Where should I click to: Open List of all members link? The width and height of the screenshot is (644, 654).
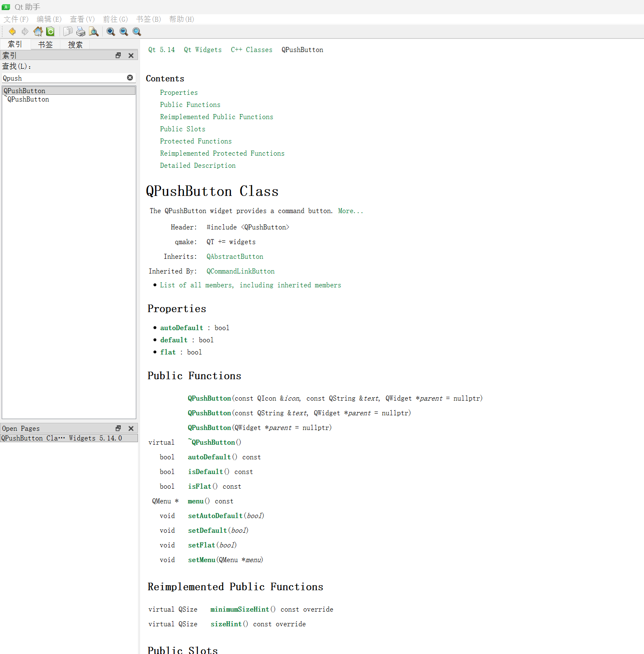coord(250,285)
